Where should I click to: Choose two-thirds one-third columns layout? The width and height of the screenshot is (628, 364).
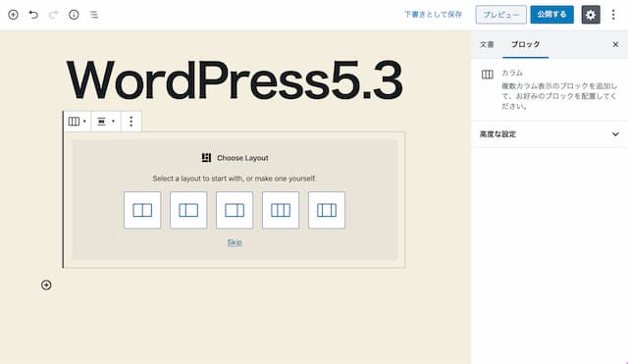[x=235, y=210]
